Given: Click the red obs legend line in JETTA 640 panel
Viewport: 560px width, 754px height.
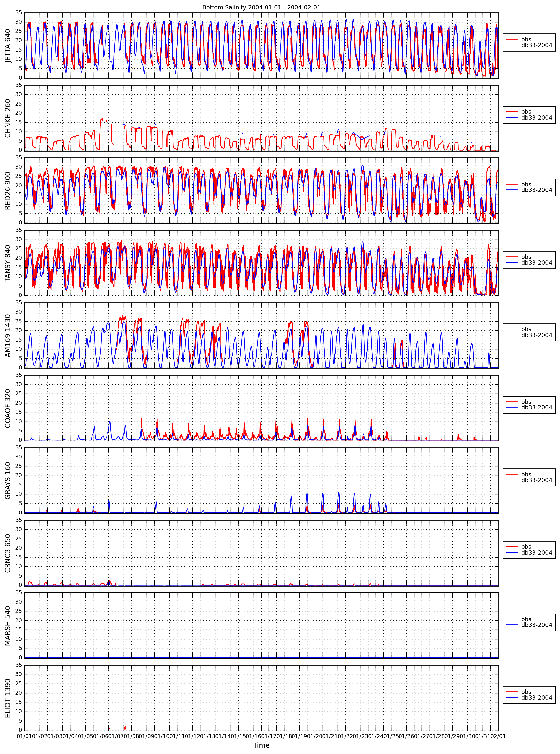Looking at the screenshot, I should [x=511, y=39].
